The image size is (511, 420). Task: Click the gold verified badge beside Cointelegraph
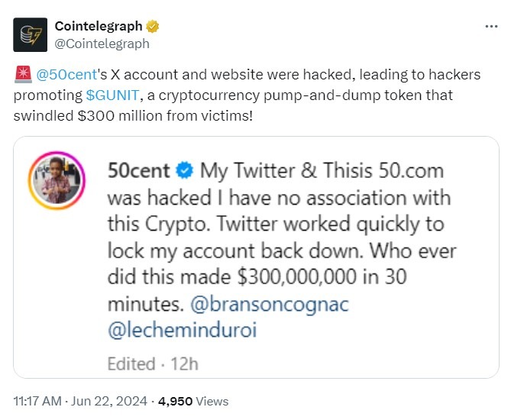pos(154,27)
